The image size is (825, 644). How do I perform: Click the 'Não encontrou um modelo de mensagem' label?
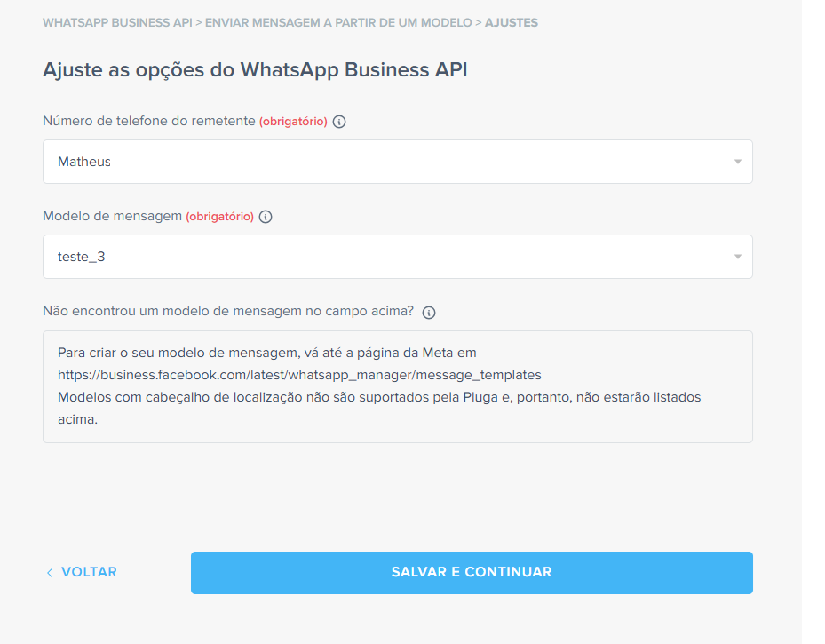pos(228,312)
